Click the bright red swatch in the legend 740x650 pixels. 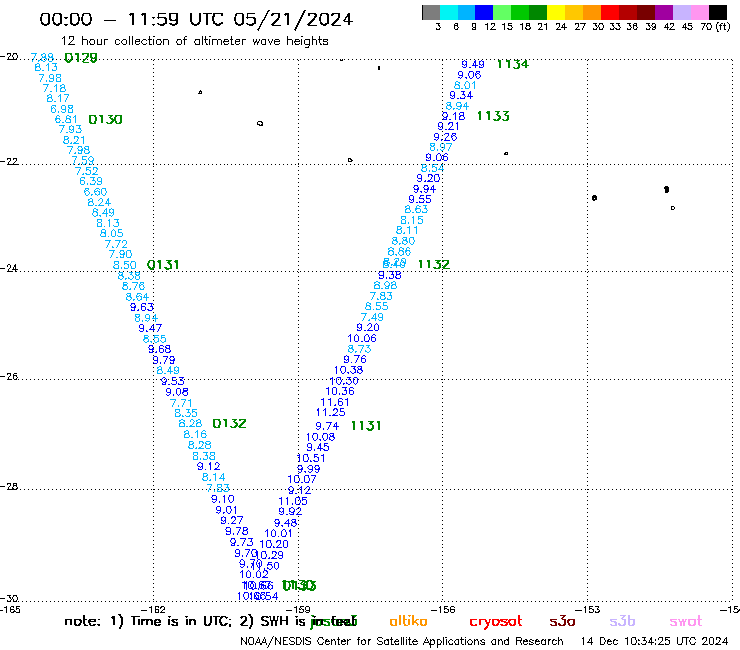click(x=610, y=12)
